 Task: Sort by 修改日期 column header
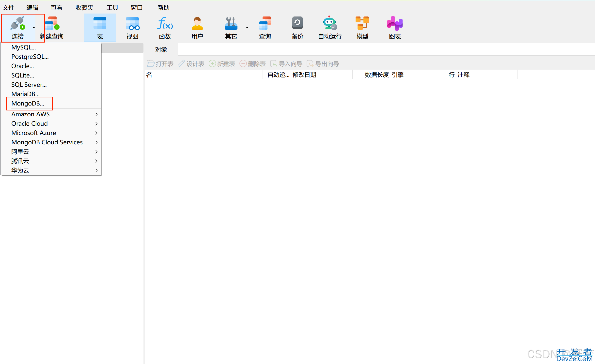point(322,75)
